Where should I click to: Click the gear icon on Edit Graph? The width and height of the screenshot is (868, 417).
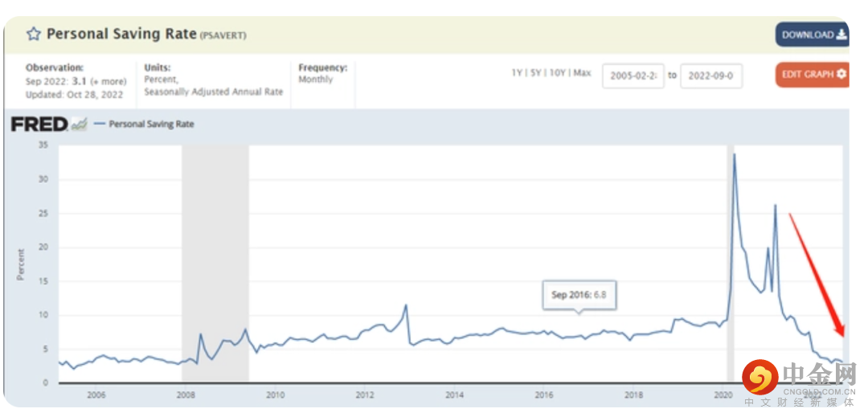841,75
